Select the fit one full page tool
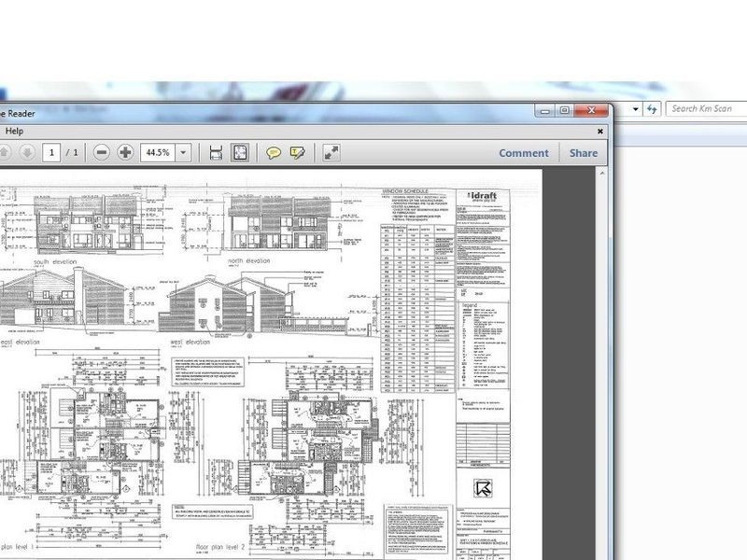This screenshot has width=747, height=560. tap(239, 152)
